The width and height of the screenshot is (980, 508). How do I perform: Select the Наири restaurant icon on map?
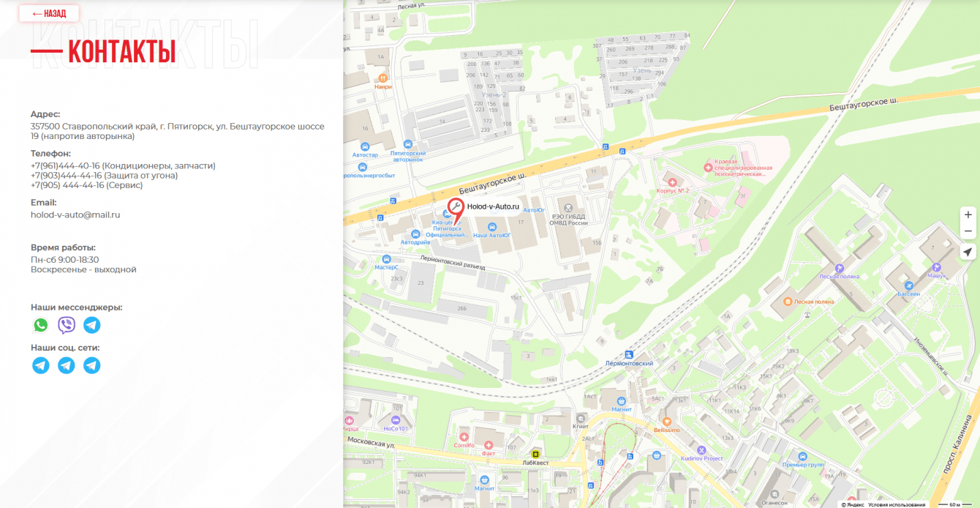click(x=382, y=77)
